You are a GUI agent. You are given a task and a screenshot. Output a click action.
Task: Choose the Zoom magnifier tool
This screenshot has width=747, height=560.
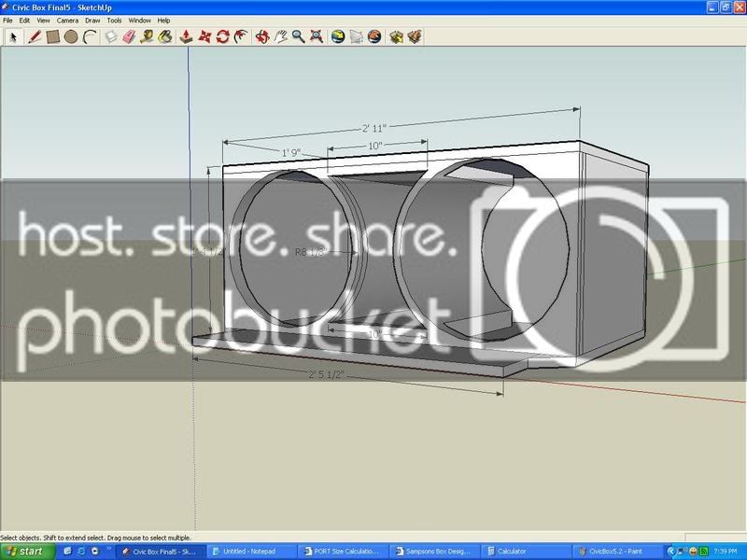(299, 36)
